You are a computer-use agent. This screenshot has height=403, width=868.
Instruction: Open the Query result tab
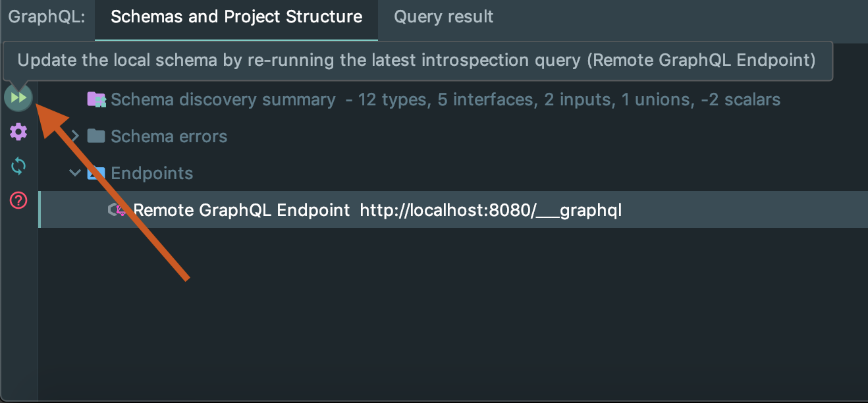pyautogui.click(x=444, y=17)
